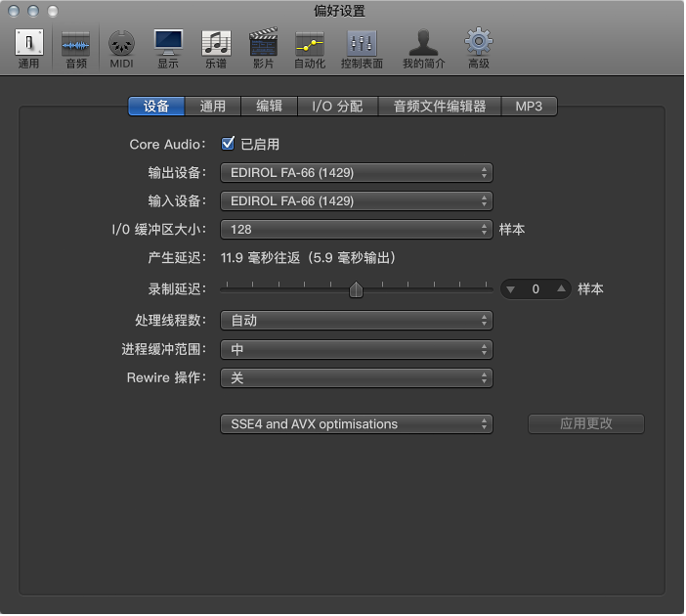Select the 音频 (Audio) waveform icon
Screen dimensions: 686x616
(75, 45)
